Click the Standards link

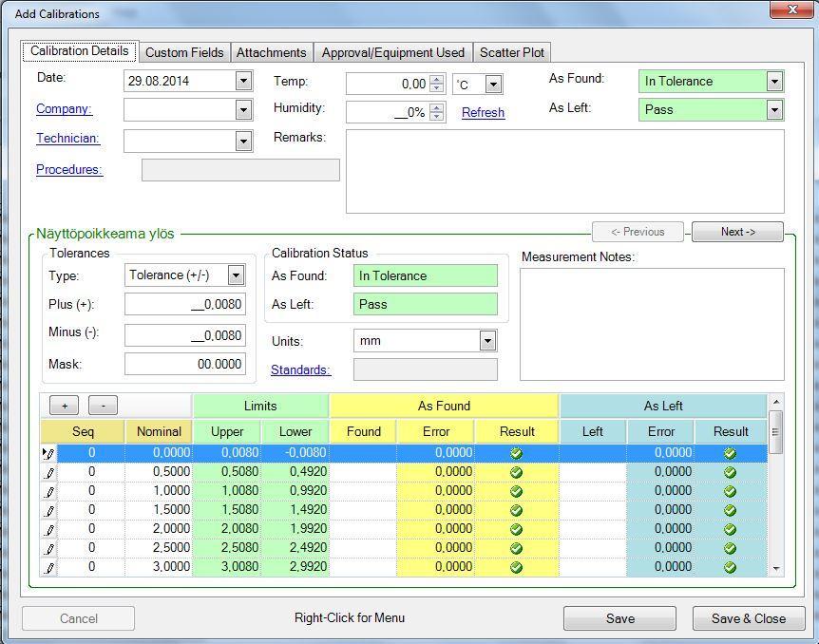tap(300, 369)
